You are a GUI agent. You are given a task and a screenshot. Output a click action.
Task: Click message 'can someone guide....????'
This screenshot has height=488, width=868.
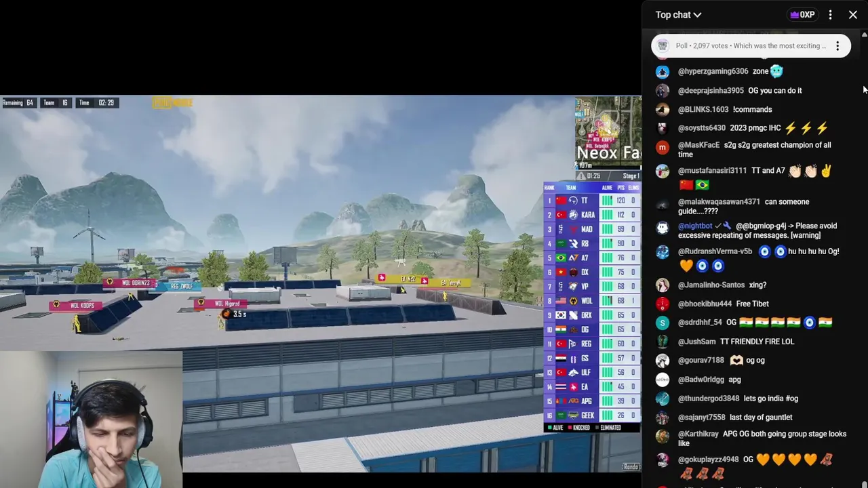click(x=743, y=206)
